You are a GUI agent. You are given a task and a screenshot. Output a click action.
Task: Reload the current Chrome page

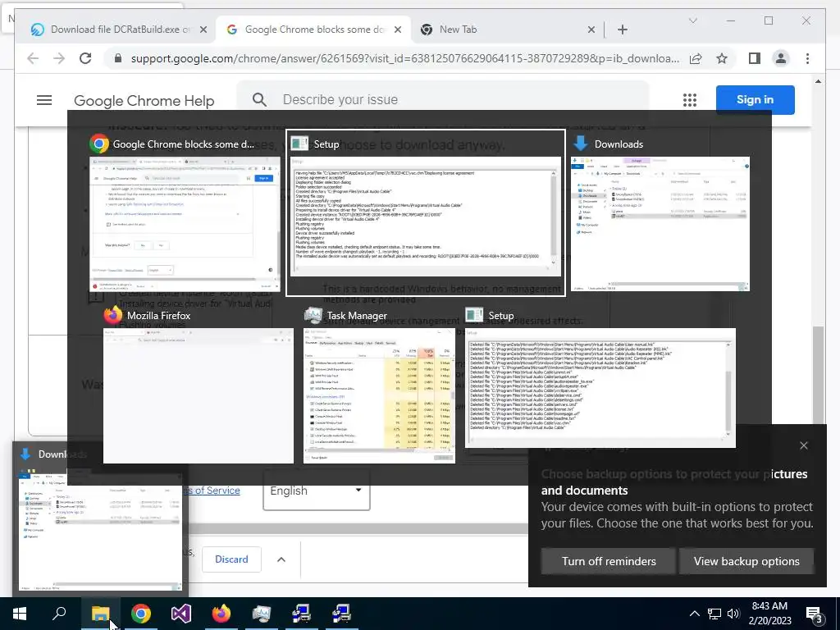click(x=85, y=58)
